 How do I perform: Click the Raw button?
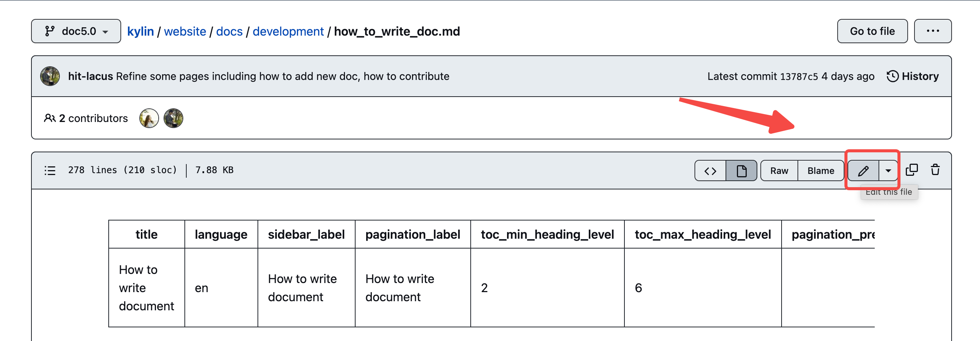(x=779, y=170)
